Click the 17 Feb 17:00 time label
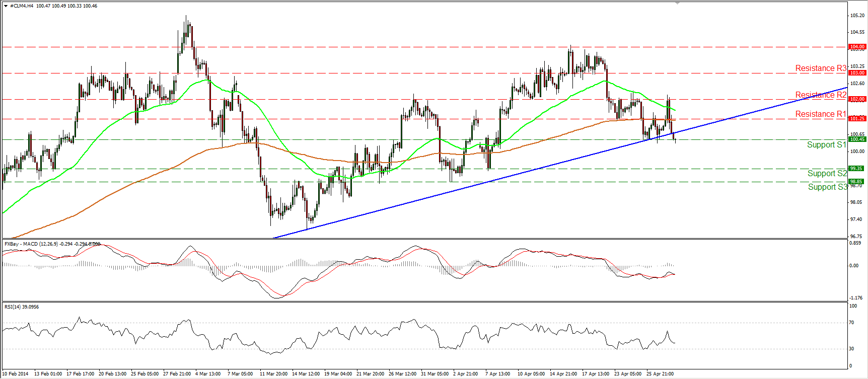The image size is (868, 379). pyautogui.click(x=80, y=374)
